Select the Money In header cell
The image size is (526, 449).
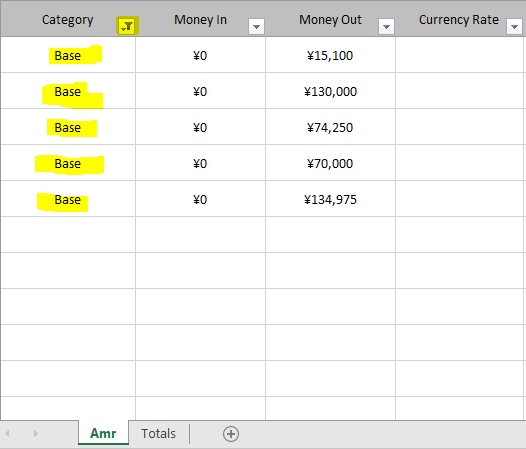tap(200, 19)
